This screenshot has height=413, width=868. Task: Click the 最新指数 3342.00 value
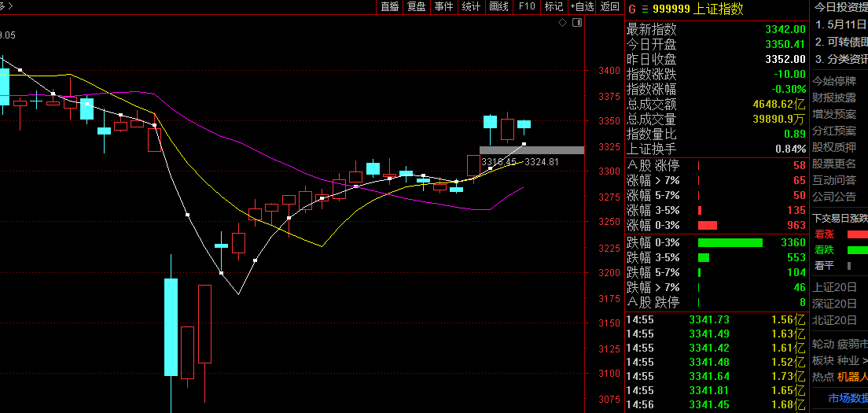[785, 29]
